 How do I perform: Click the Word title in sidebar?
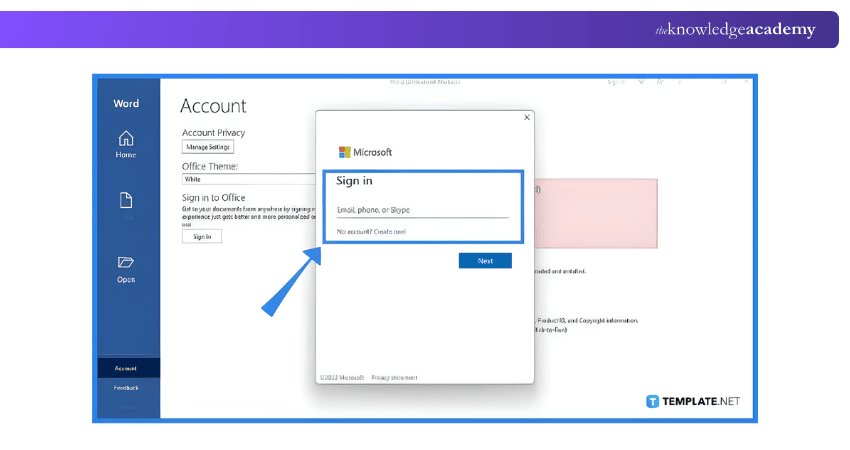click(x=126, y=104)
